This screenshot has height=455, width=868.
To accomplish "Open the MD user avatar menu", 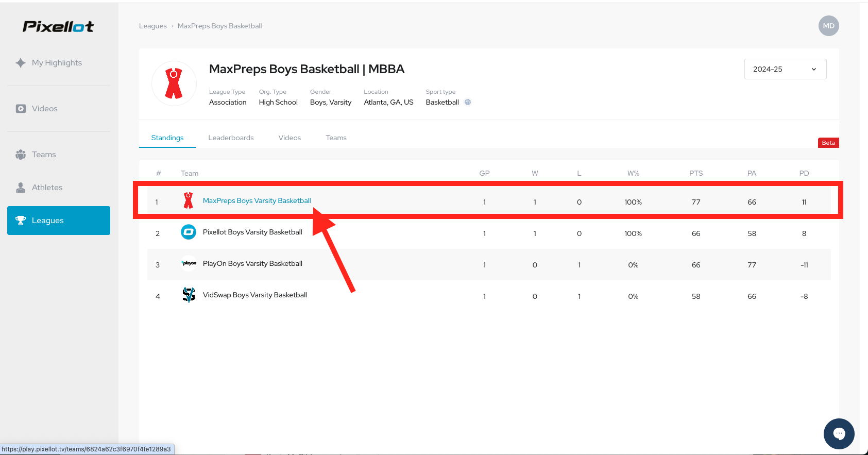I will (x=828, y=26).
